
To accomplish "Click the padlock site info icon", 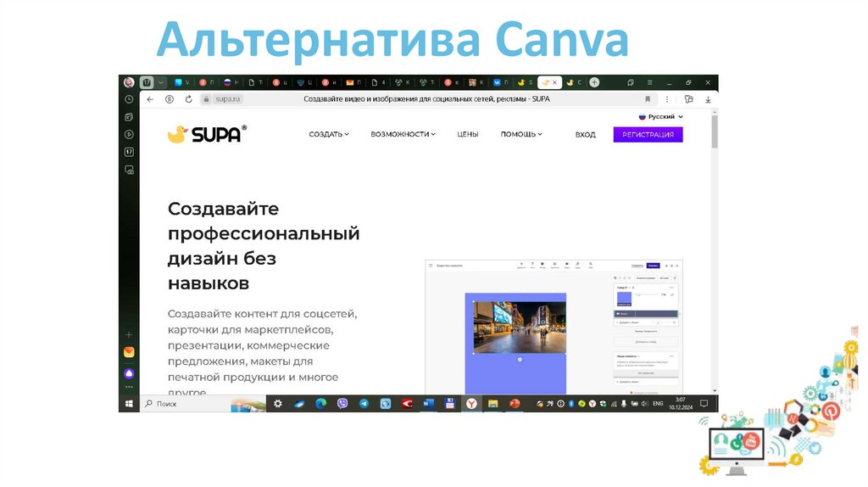I will (x=206, y=99).
